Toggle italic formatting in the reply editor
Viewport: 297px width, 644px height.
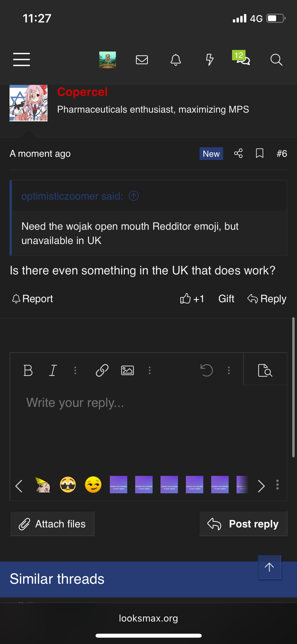[x=53, y=370]
